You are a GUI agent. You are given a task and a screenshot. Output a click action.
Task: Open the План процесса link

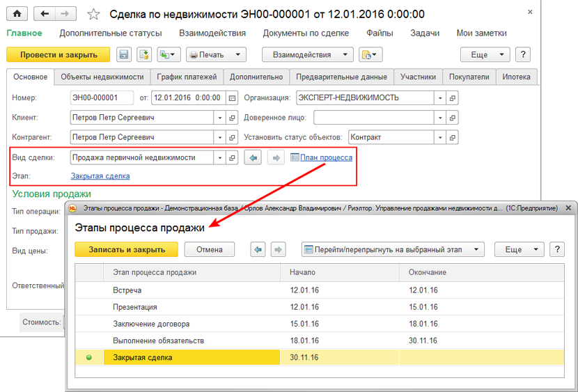point(326,157)
